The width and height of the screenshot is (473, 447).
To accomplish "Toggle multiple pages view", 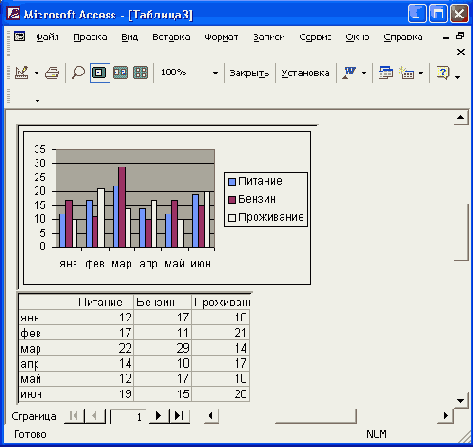I will [x=140, y=72].
